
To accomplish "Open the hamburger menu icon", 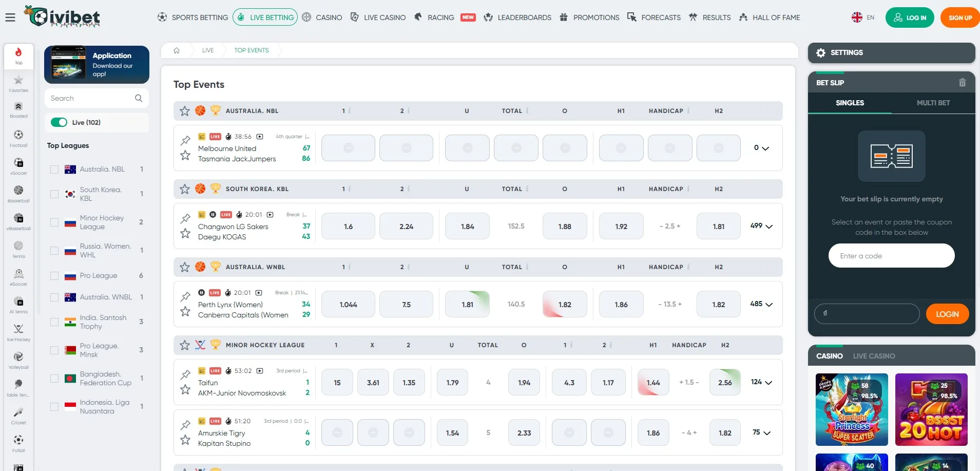I will pyautogui.click(x=10, y=17).
